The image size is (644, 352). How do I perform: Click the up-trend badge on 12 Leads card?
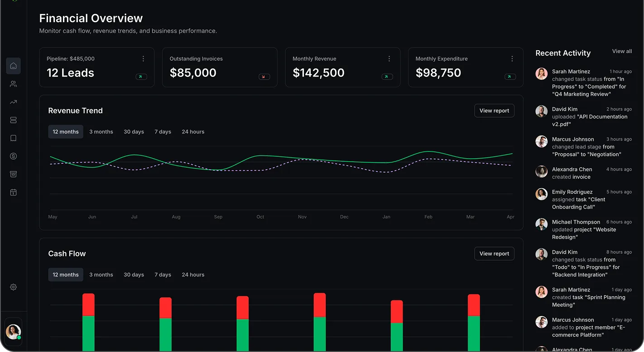tap(141, 77)
